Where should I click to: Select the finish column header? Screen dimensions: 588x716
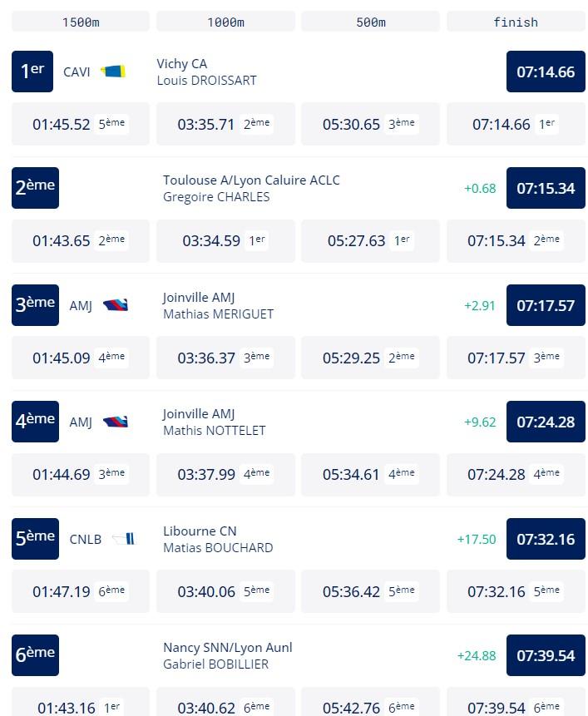click(x=516, y=22)
